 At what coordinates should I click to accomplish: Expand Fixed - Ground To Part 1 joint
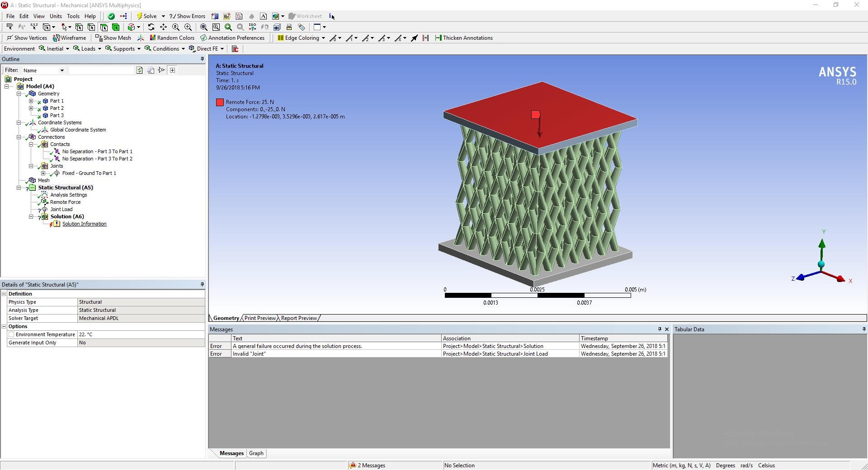tap(43, 173)
